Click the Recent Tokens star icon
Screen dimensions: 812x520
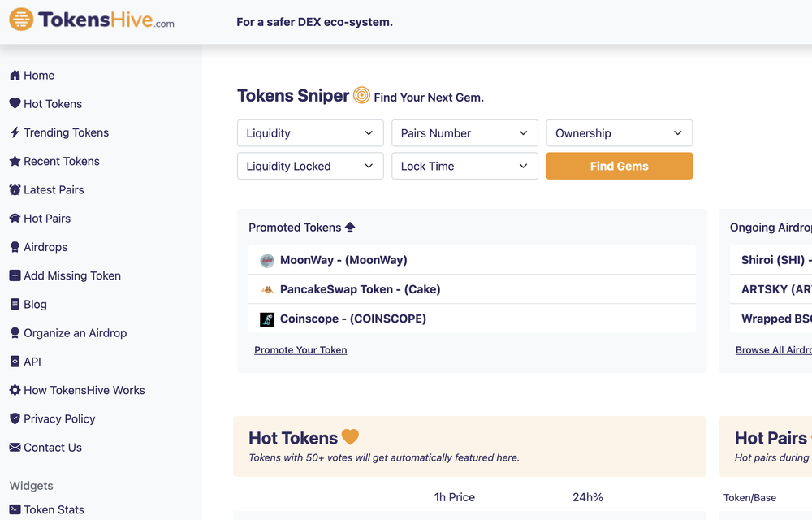[15, 161]
